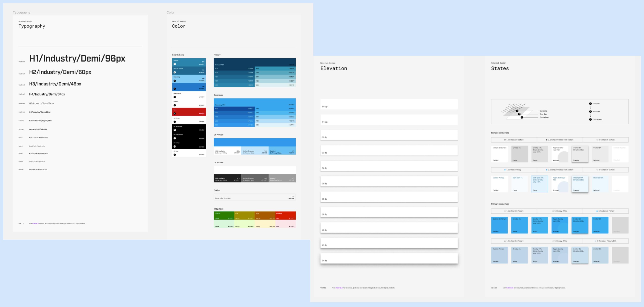Select the '1. Content: Primary' cell
644x307 pixels.
pos(514,170)
